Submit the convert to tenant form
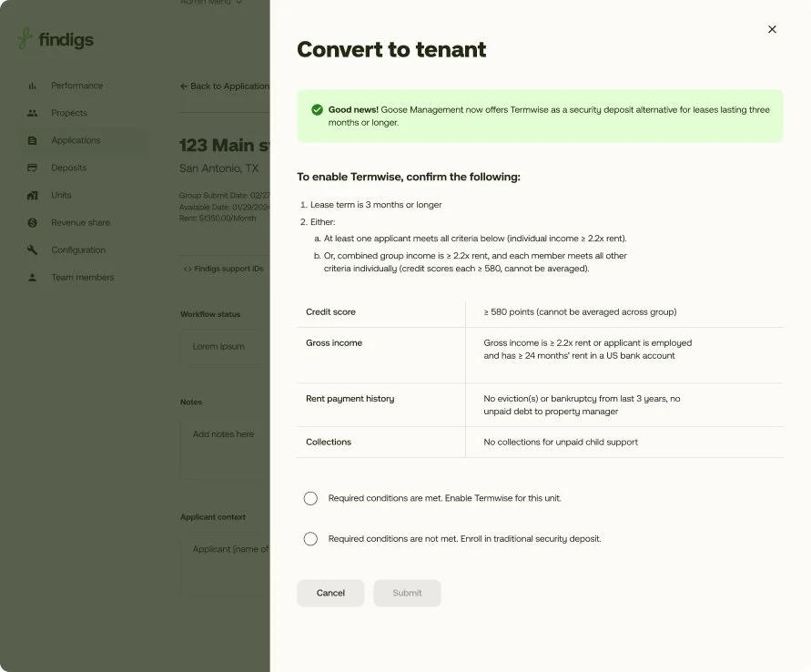Viewport: 811px width, 672px height. 407,593
